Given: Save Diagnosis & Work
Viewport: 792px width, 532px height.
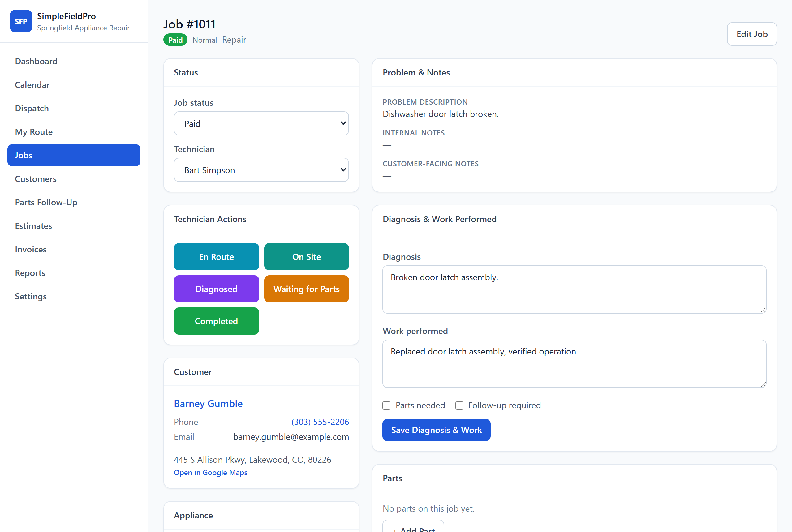Looking at the screenshot, I should point(437,430).
